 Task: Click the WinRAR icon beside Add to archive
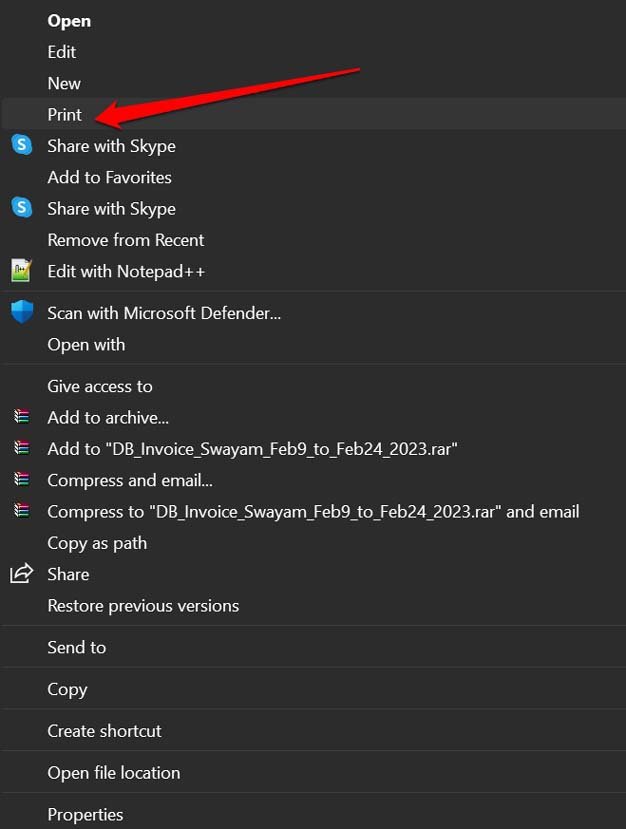21,417
